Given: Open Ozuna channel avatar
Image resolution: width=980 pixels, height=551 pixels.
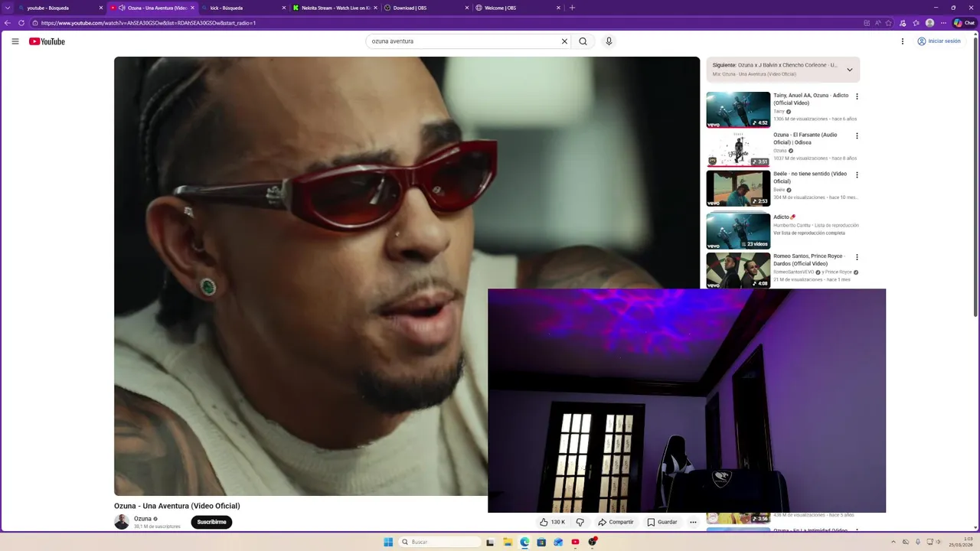Looking at the screenshot, I should point(122,522).
